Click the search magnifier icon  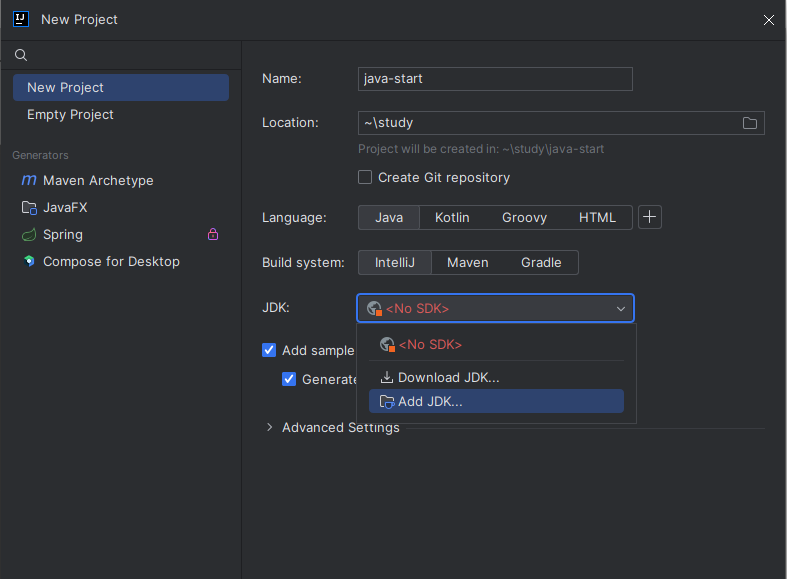(x=21, y=55)
